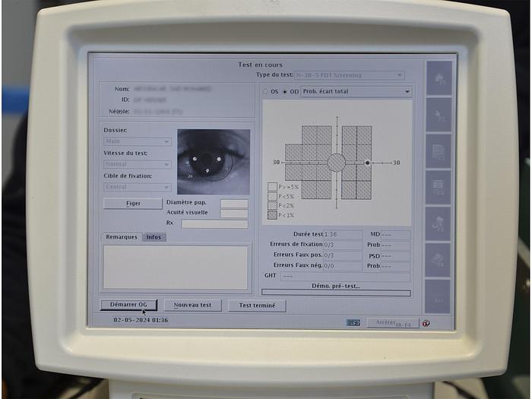This screenshot has width=532, height=399.
Task: Click the second icon button in the right sidebar
Action: click(x=439, y=113)
